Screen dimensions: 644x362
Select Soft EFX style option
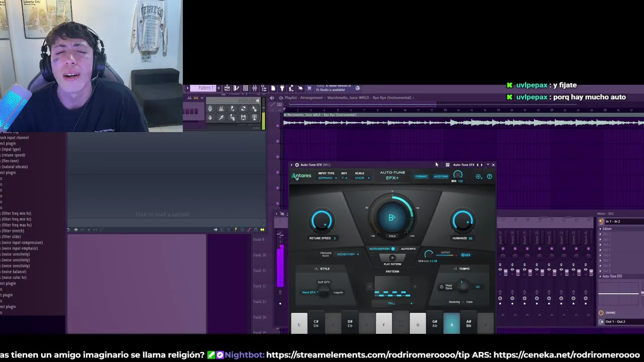pos(324,282)
